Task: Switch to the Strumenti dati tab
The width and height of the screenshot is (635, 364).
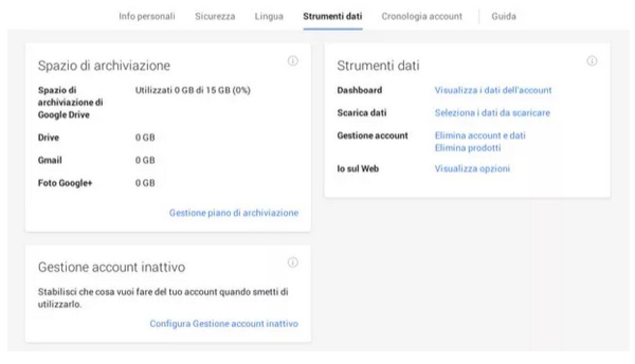Action: click(332, 16)
